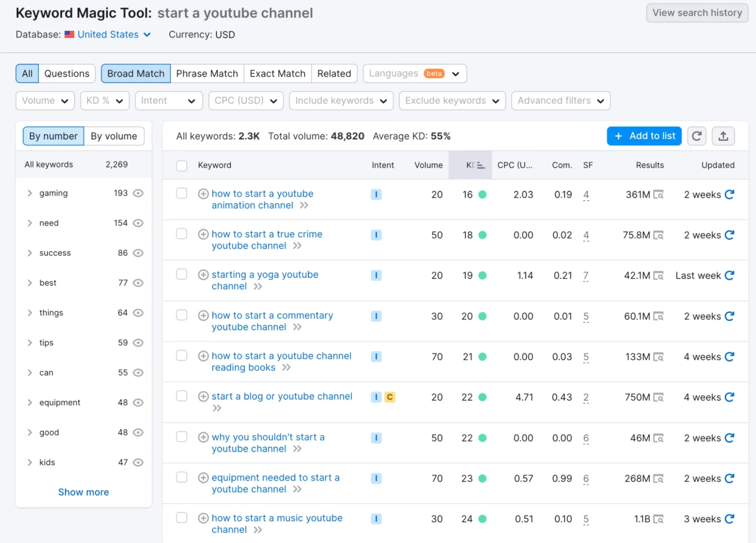Image resolution: width=756 pixels, height=543 pixels.
Task: Click green KD dot for animation channel row
Action: click(482, 194)
